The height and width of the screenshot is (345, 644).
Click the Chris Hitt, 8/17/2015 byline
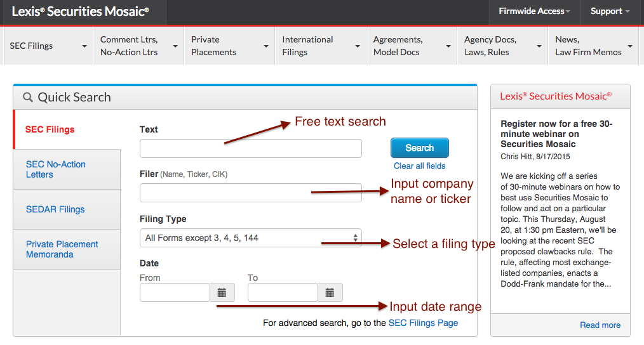pos(535,156)
